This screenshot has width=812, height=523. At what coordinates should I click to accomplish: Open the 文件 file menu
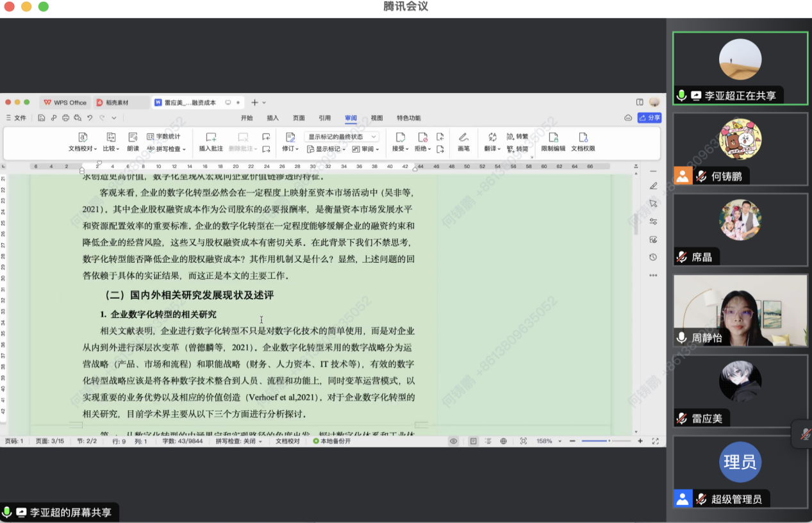[x=17, y=118]
